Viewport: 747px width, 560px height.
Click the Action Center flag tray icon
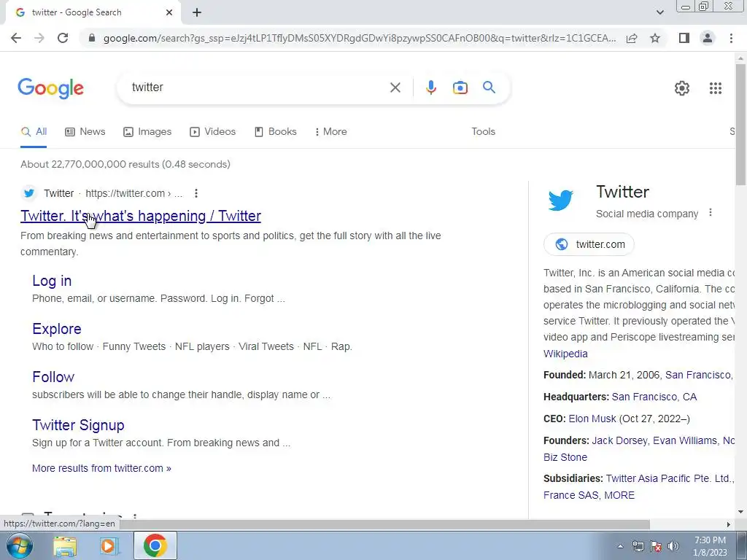[x=656, y=546]
